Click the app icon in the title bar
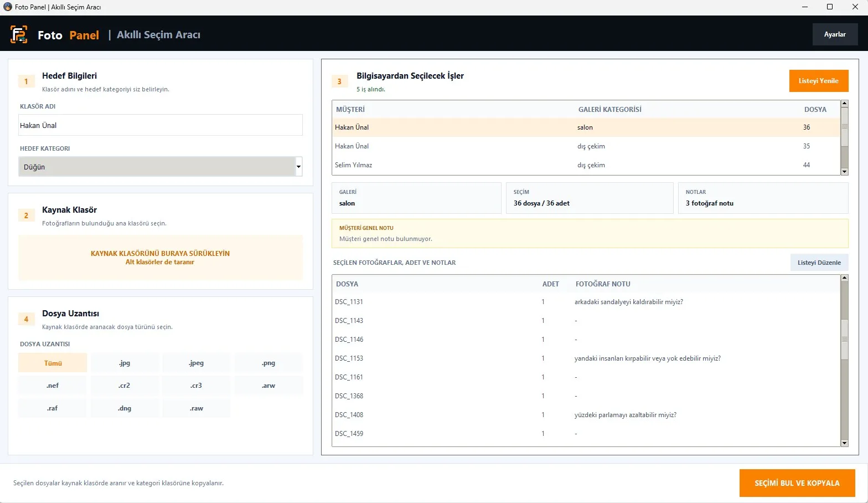 (8, 7)
